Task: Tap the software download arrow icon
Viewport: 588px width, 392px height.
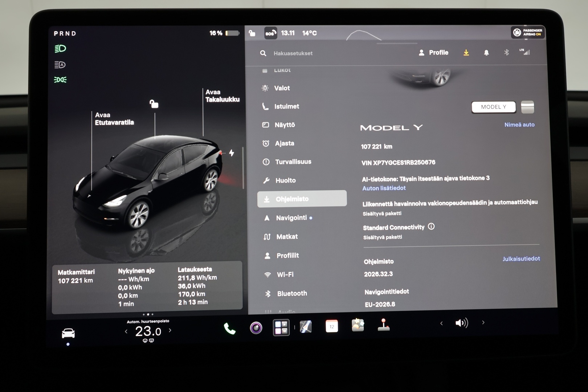Action: coord(466,53)
